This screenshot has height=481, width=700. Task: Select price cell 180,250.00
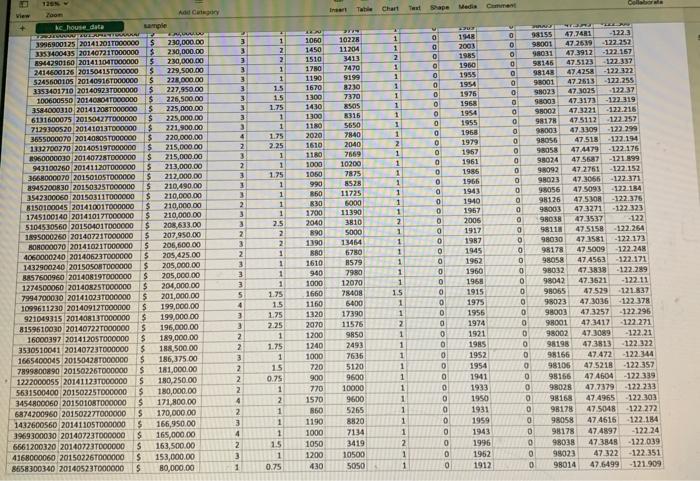tap(169, 380)
